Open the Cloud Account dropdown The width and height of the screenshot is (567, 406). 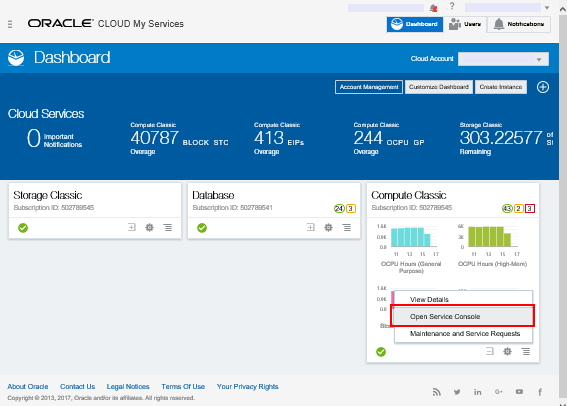click(x=503, y=59)
